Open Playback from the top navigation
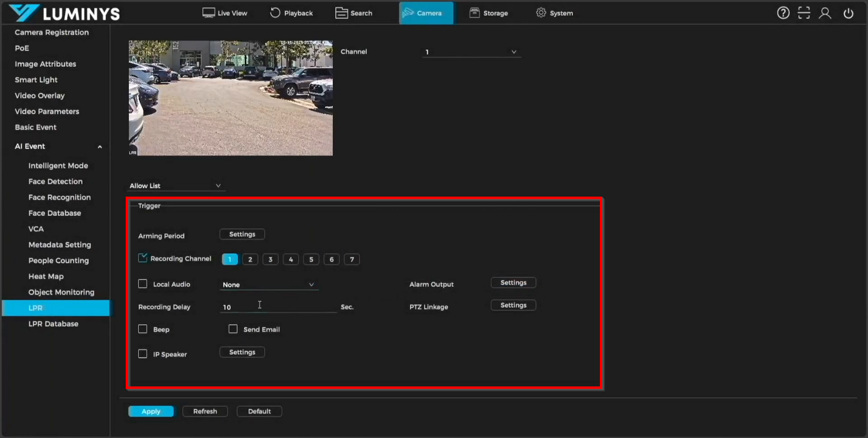The image size is (868, 438). [291, 12]
